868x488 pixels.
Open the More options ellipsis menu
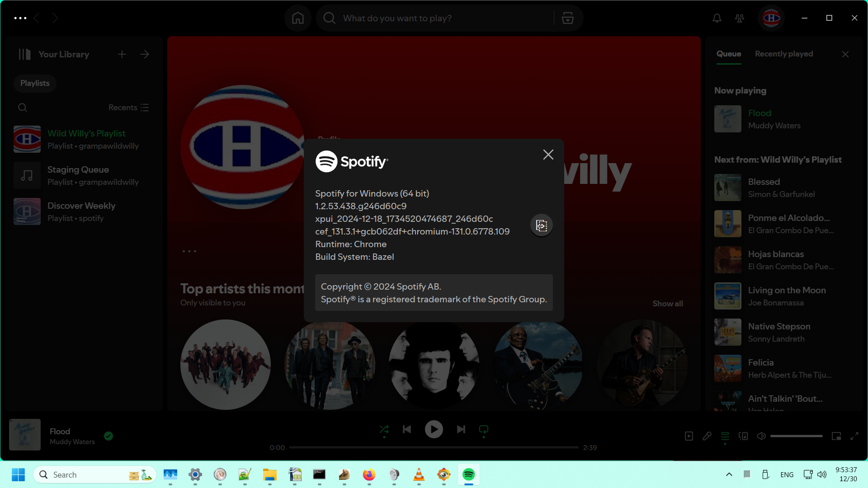coord(20,18)
